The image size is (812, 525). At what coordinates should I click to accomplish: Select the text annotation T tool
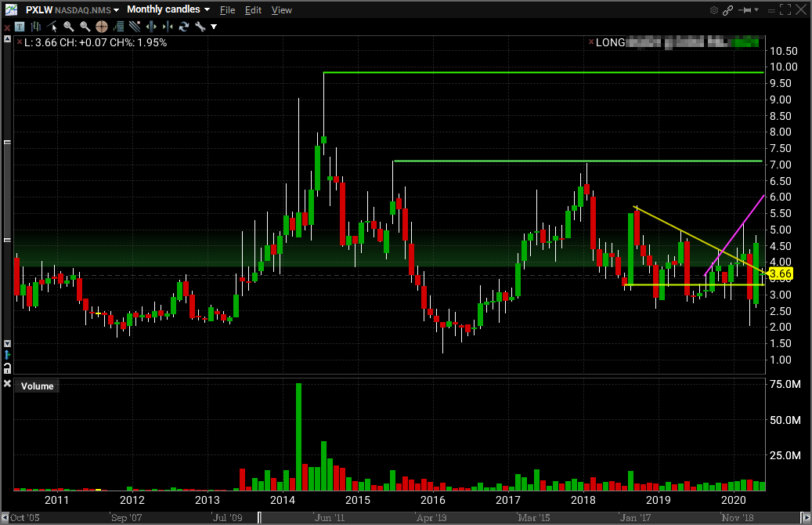tap(20, 27)
